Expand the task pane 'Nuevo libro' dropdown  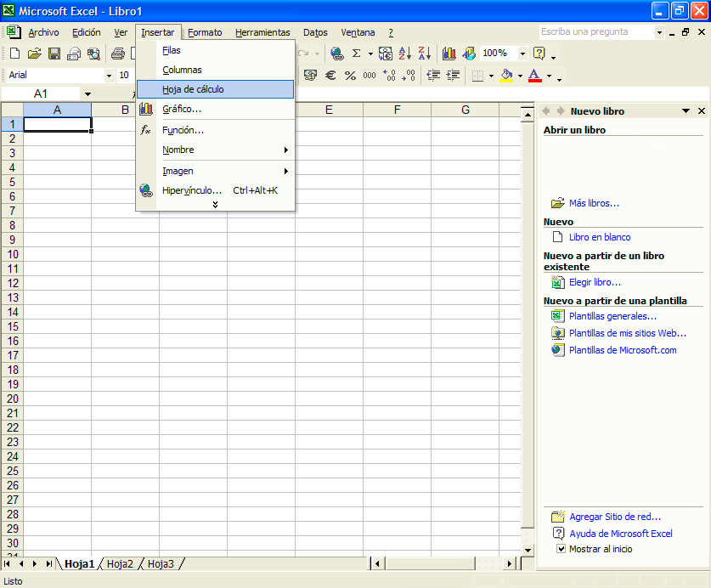coord(686,111)
